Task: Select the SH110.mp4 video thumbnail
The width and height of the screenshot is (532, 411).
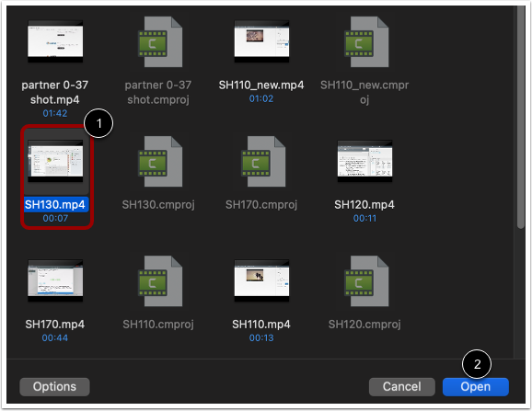Action: (x=261, y=280)
